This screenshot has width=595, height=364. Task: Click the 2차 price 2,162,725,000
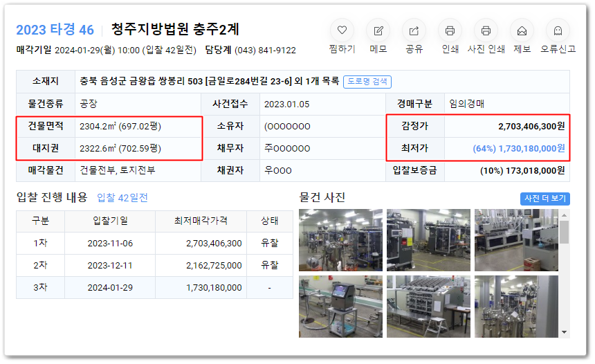pos(214,265)
